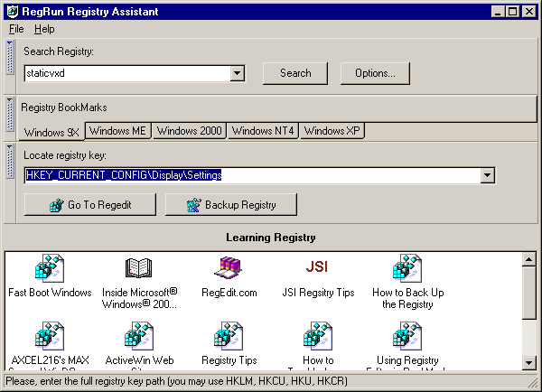Close the RegRun Registry Assistant window

528,12
